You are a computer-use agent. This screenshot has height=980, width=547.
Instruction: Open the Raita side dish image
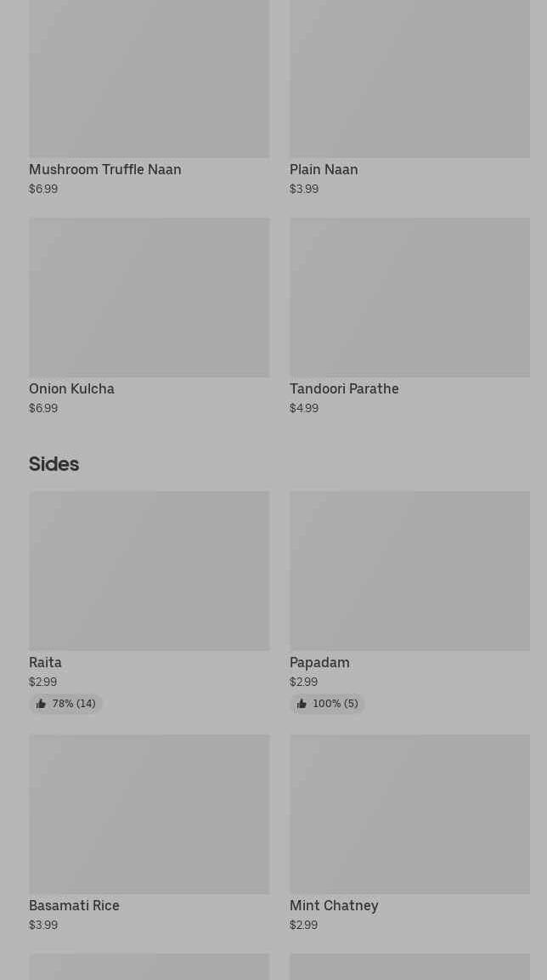(x=149, y=570)
